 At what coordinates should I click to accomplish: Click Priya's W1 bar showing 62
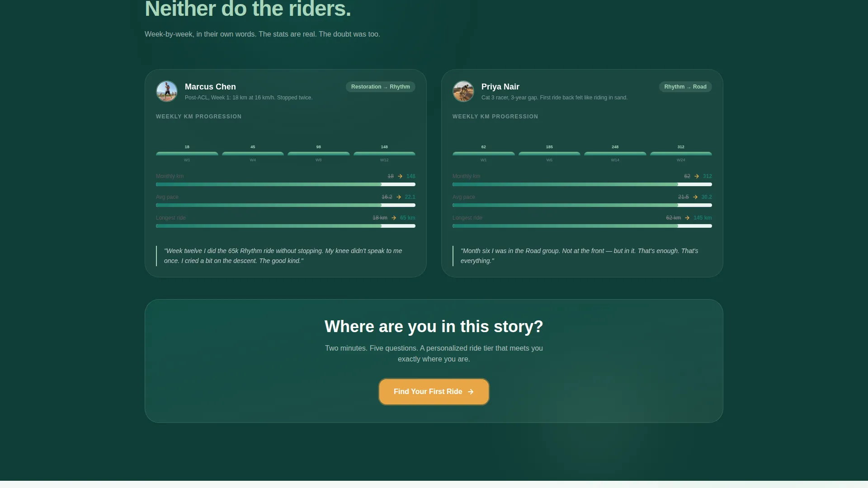click(x=484, y=154)
